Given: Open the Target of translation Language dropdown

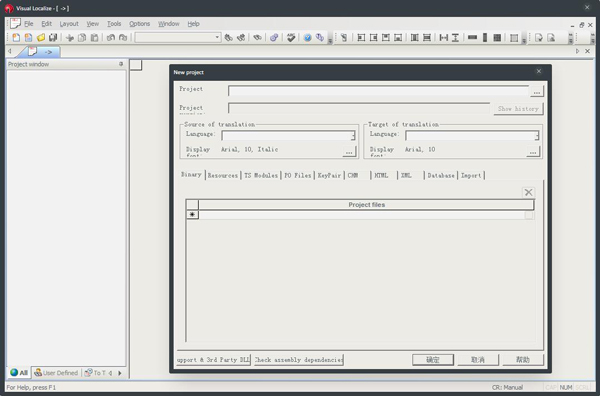Looking at the screenshot, I should (x=537, y=136).
